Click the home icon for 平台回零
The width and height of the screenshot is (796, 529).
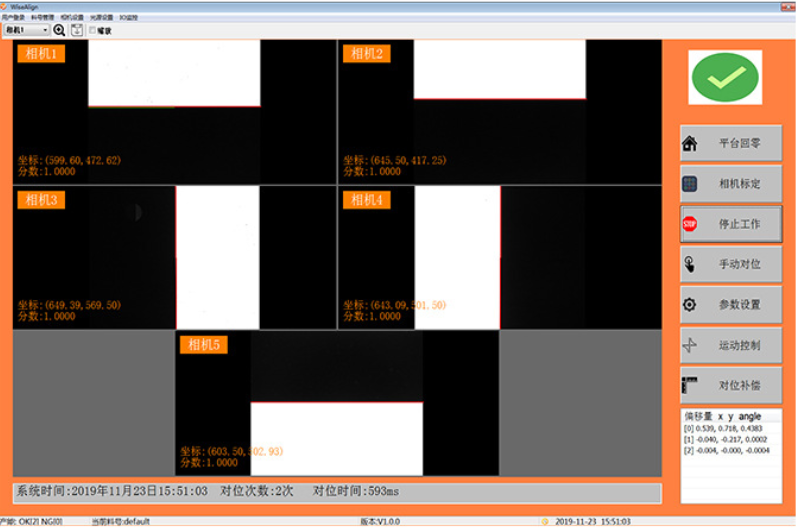tap(690, 143)
